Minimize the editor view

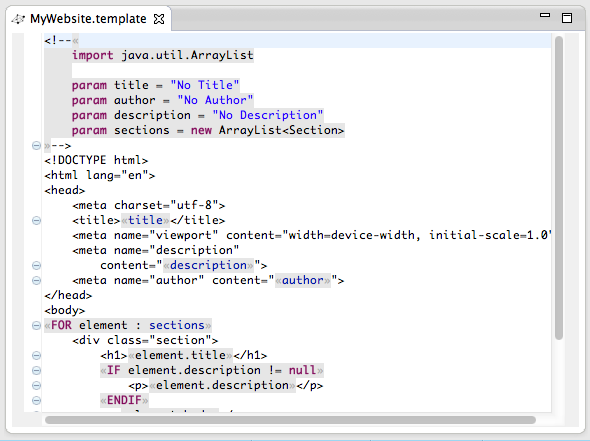tap(545, 15)
